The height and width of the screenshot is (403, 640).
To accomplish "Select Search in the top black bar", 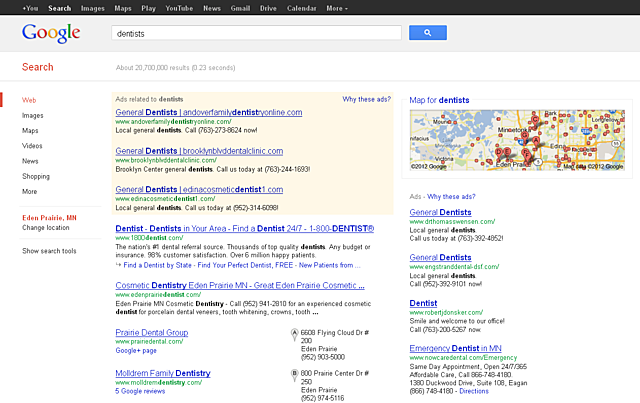I will [x=60, y=8].
